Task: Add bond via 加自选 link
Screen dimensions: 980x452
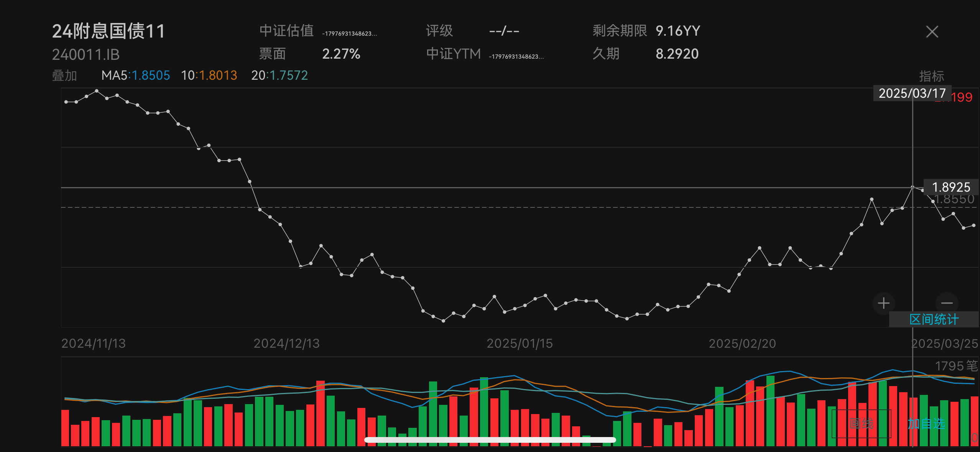Action: click(926, 424)
